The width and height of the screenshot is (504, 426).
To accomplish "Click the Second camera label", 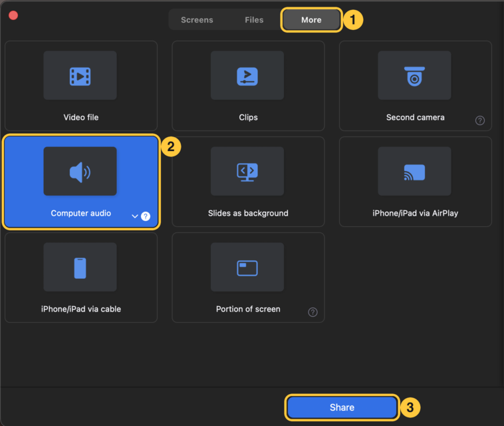I will pyautogui.click(x=416, y=117).
